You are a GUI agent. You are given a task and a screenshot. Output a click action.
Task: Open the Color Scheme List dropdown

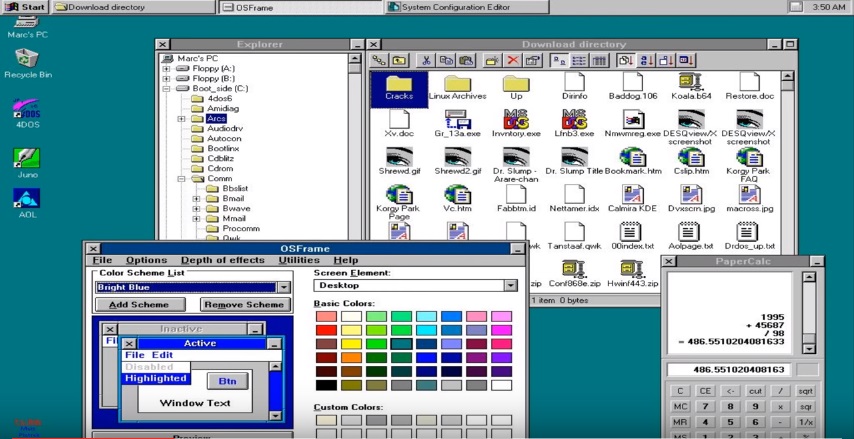[284, 288]
